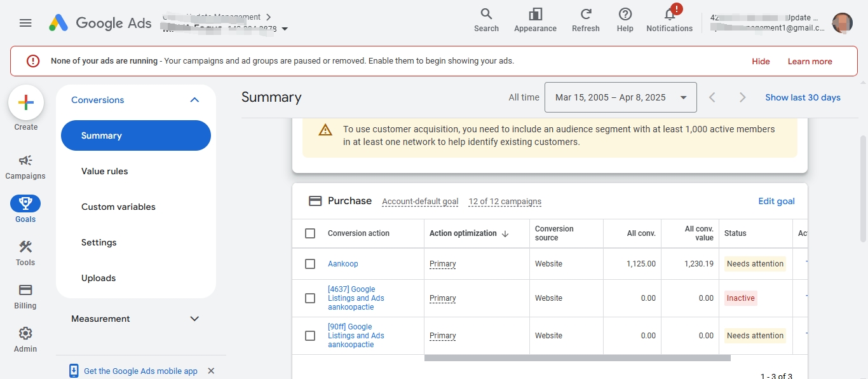Click Edit goal for Purchase
868x379 pixels.
[776, 201]
